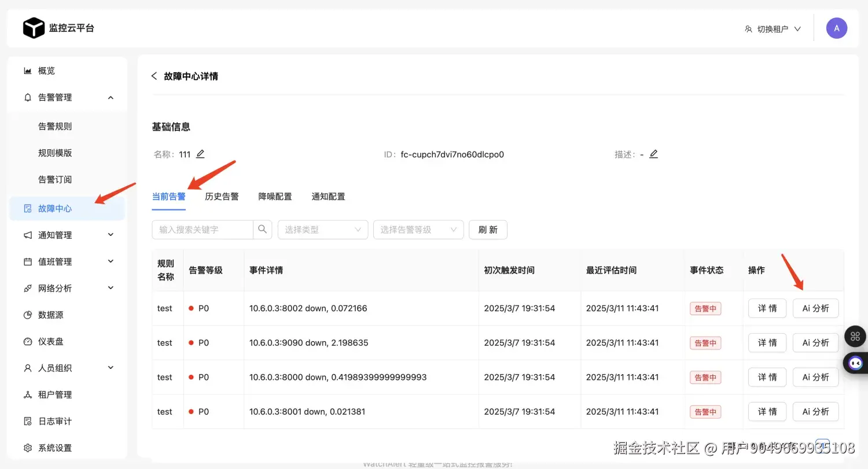Image resolution: width=868 pixels, height=469 pixels.
Task: Click the 租户管理 icon
Action: click(28, 394)
